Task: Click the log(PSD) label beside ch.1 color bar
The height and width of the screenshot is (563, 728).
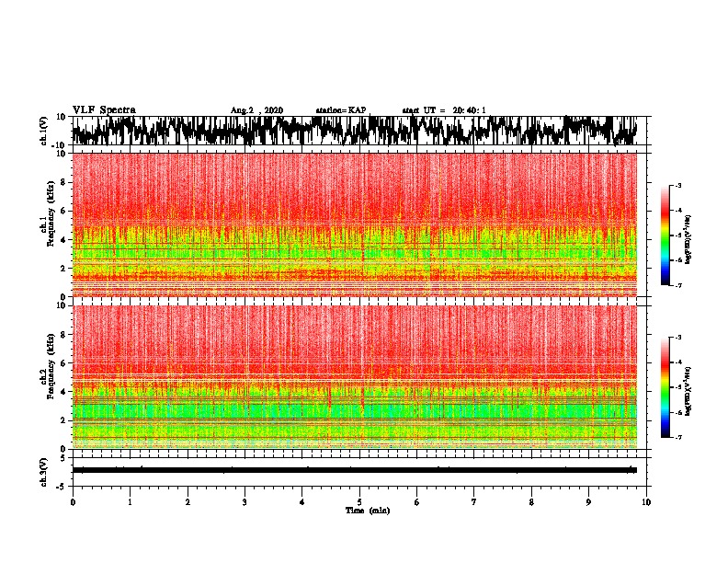Action: coord(688,240)
